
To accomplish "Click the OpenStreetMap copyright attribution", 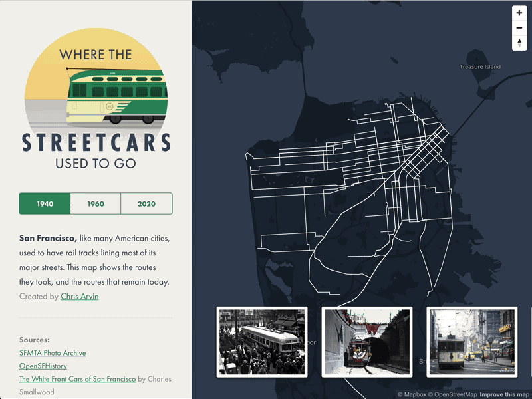I will 456,392.
